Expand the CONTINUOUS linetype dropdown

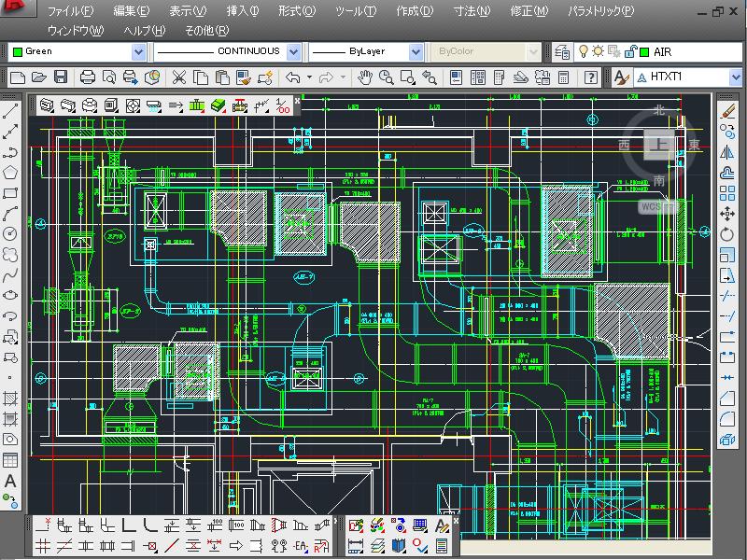click(x=291, y=52)
